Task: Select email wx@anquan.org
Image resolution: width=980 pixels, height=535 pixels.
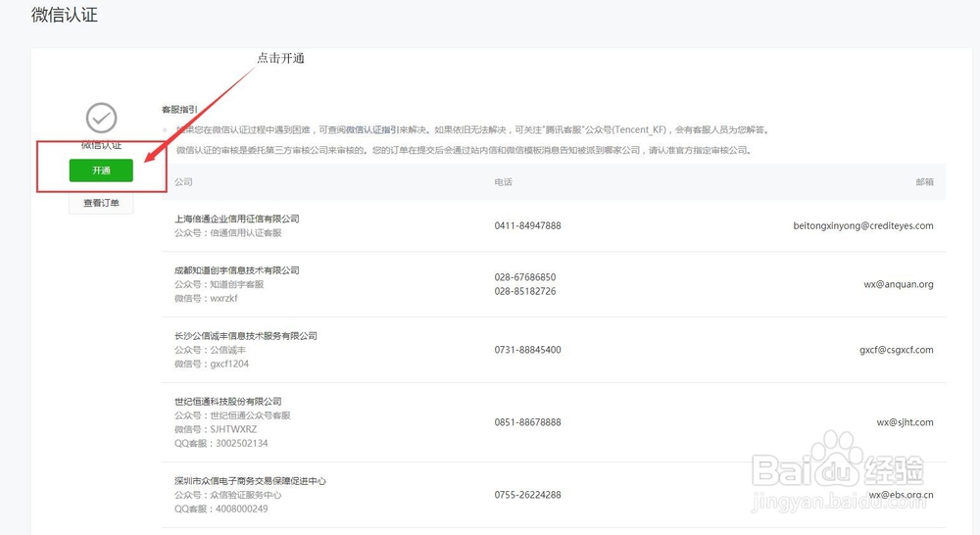Action: [899, 284]
